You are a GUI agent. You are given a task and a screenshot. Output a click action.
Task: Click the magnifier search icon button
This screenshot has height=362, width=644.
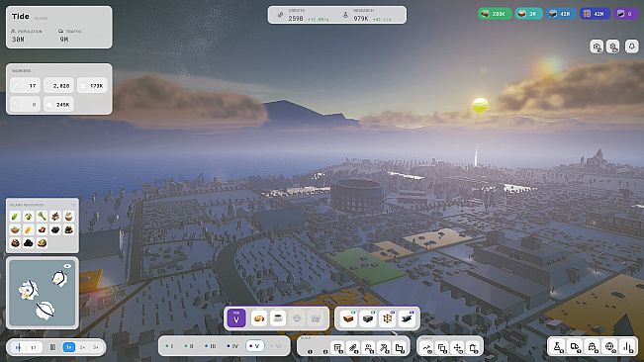pyautogui.click(x=613, y=46)
